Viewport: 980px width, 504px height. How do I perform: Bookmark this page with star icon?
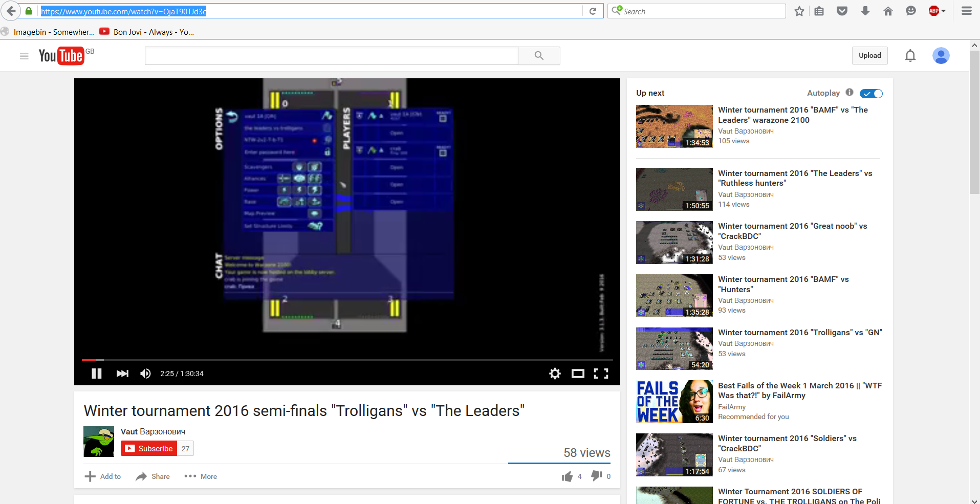[799, 11]
